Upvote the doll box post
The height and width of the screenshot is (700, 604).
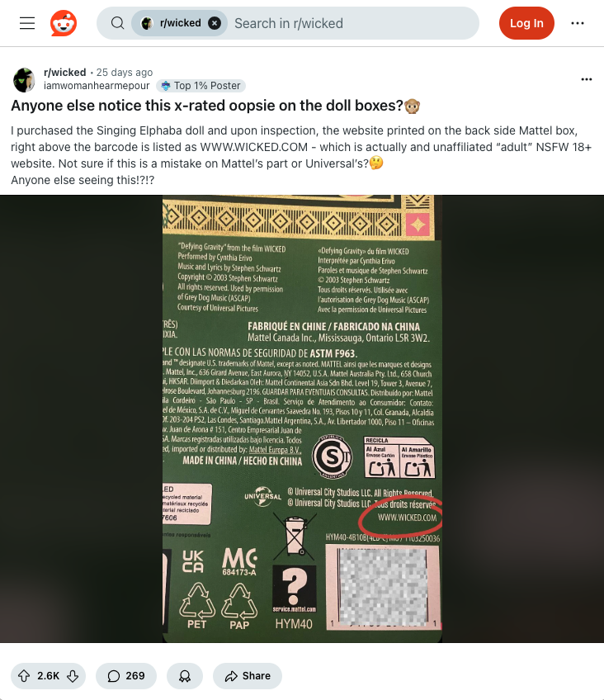pyautogui.click(x=24, y=676)
